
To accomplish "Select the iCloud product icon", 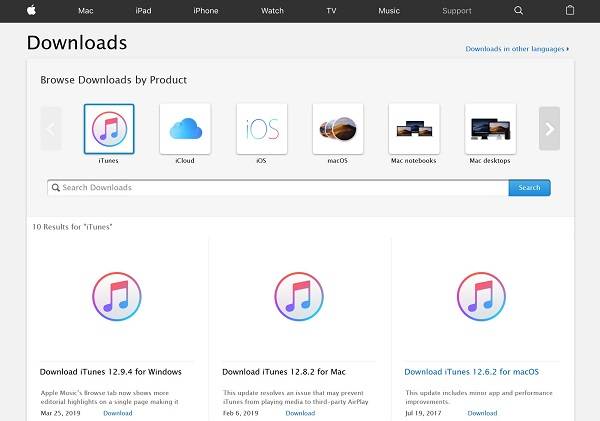I will pos(185,129).
